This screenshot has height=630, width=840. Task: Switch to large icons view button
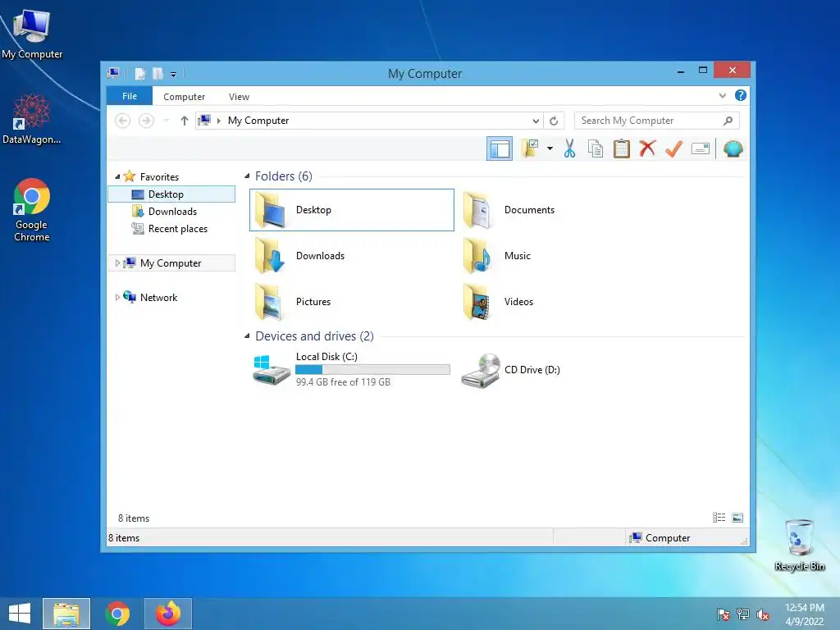(x=737, y=517)
